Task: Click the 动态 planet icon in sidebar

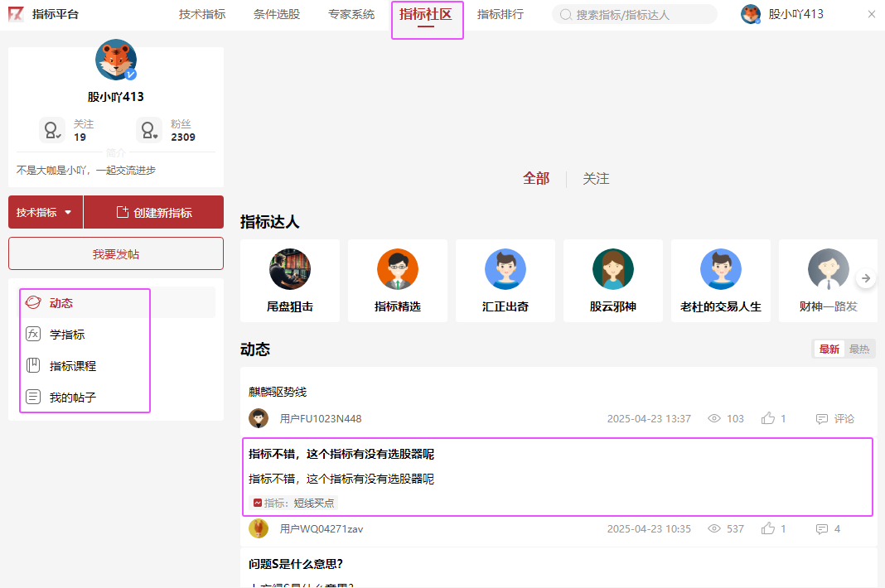Action: point(33,303)
